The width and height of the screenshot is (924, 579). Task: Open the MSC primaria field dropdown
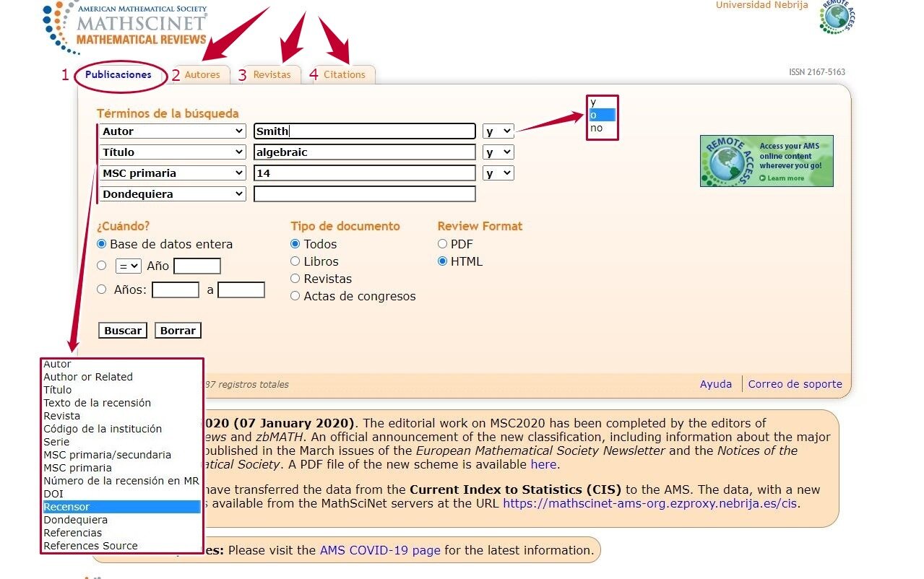pos(173,173)
